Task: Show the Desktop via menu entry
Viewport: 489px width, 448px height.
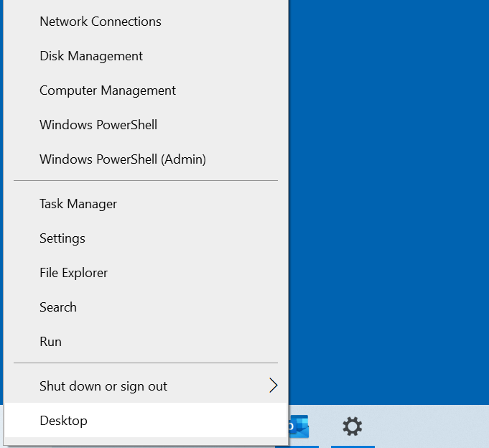Action: click(64, 421)
